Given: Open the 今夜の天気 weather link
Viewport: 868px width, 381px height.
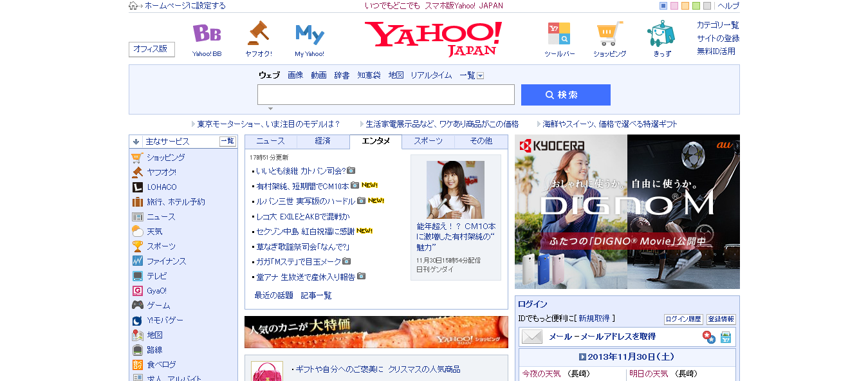Looking at the screenshot, I should point(541,374).
